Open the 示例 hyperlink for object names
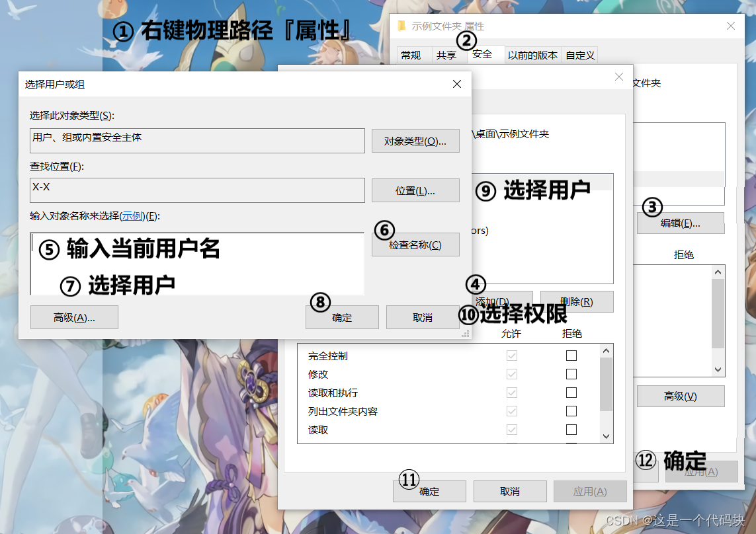The image size is (756, 534). click(x=132, y=216)
